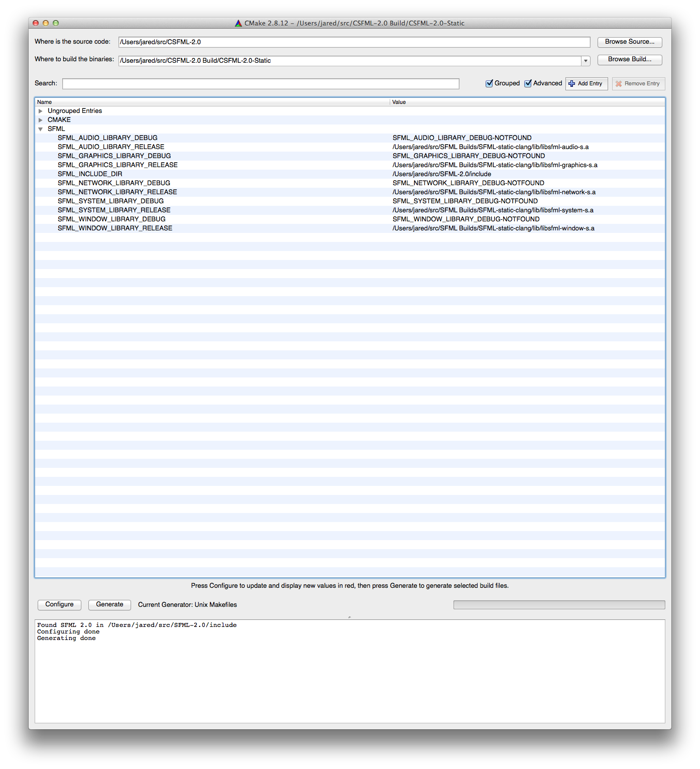Select the SFML_INCLUDE_DIR entry
This screenshot has height=769, width=700.
[x=90, y=174]
